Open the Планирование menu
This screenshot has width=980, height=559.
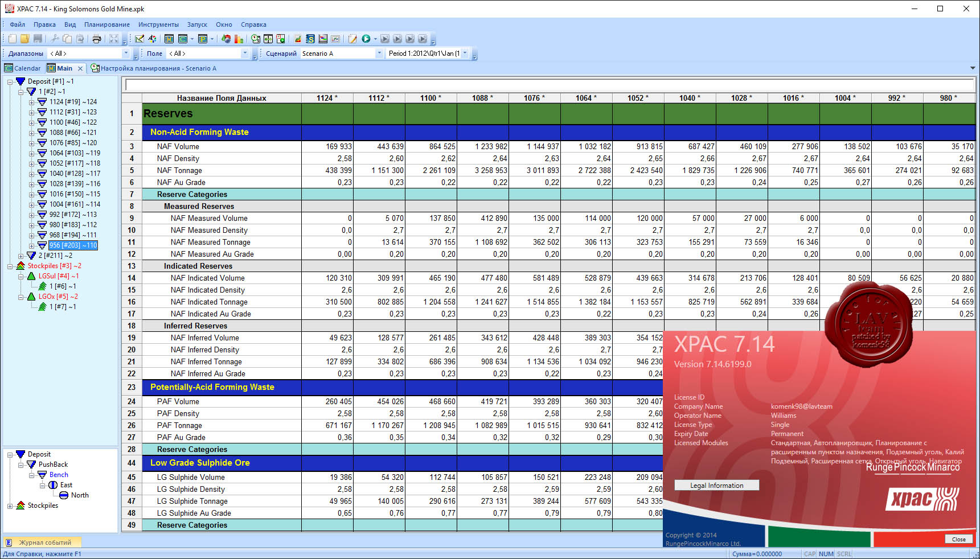107,24
